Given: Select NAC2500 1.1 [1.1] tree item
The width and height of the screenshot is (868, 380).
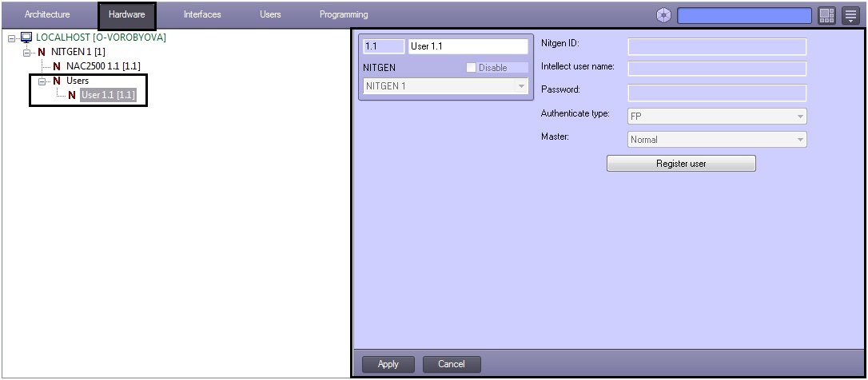Looking at the screenshot, I should (x=103, y=66).
